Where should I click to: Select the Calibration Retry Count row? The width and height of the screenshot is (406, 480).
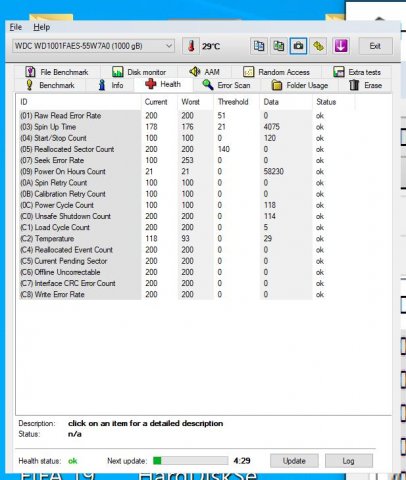click(x=187, y=194)
